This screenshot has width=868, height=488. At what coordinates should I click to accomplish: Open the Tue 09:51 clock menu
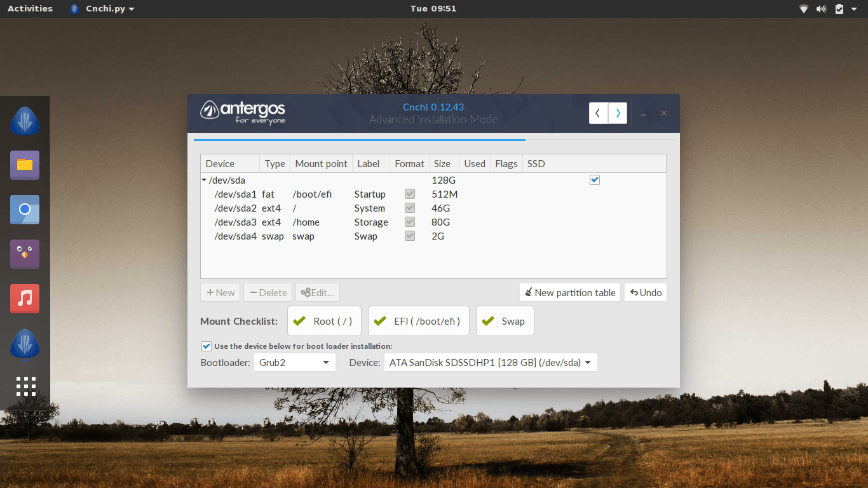pos(433,9)
